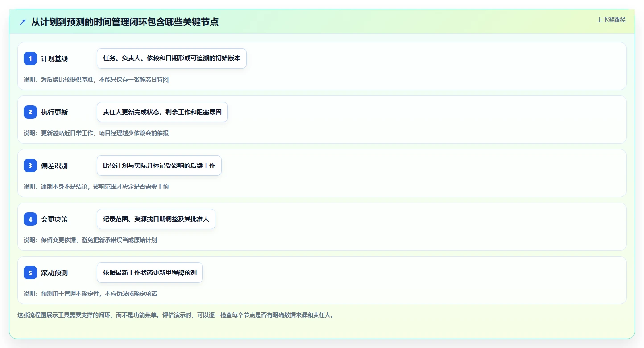The height and width of the screenshot is (348, 644).
Task: Click the box 任务、负责人、依赖和日期形成可追溯的初始版本
Action: (172, 58)
